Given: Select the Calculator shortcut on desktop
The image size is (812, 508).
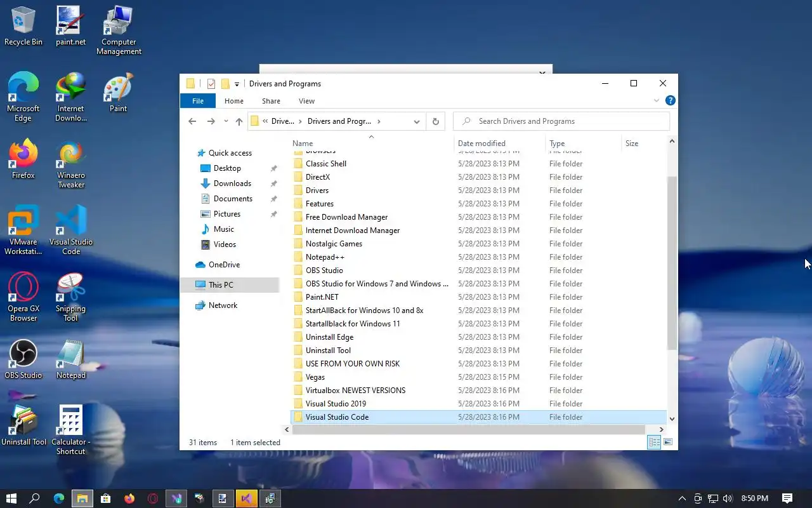Looking at the screenshot, I should [x=70, y=431].
